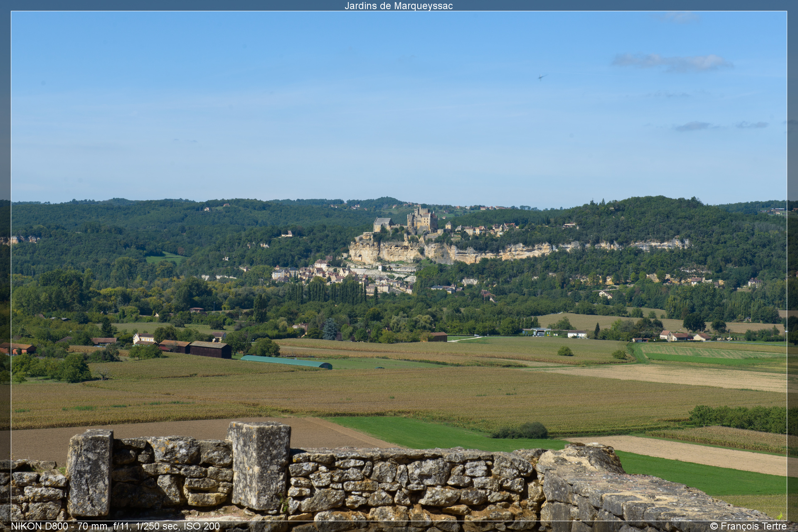Click the NIKON D800 EXIF info caption

[116, 526]
